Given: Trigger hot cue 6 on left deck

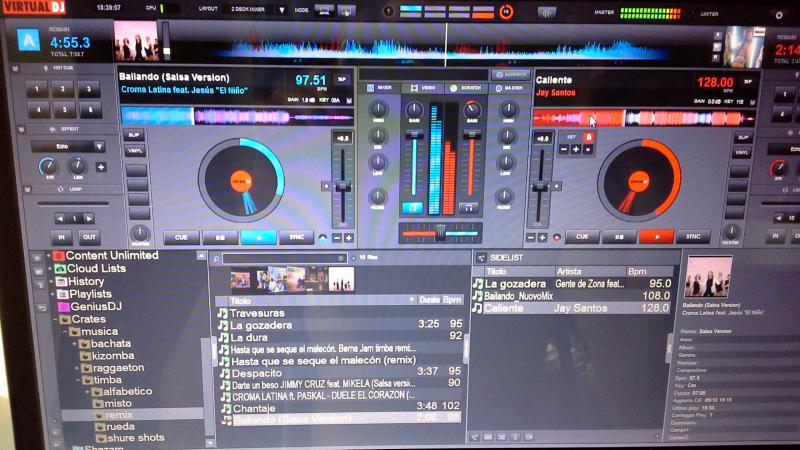Looking at the screenshot, I should click(x=90, y=110).
